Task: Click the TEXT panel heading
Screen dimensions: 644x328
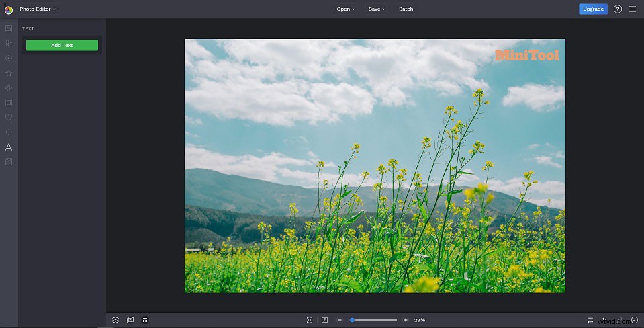Action: 28,28
